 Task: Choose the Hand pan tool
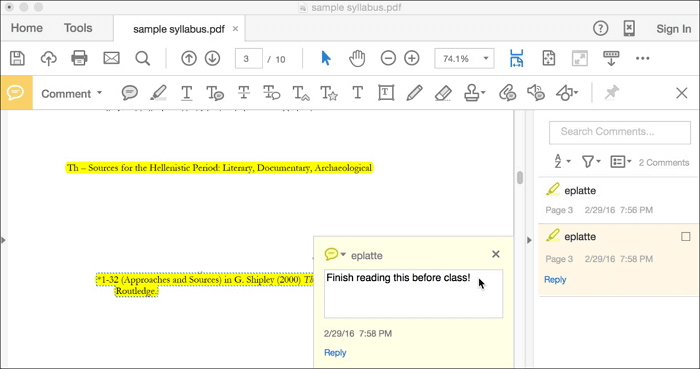tap(357, 58)
